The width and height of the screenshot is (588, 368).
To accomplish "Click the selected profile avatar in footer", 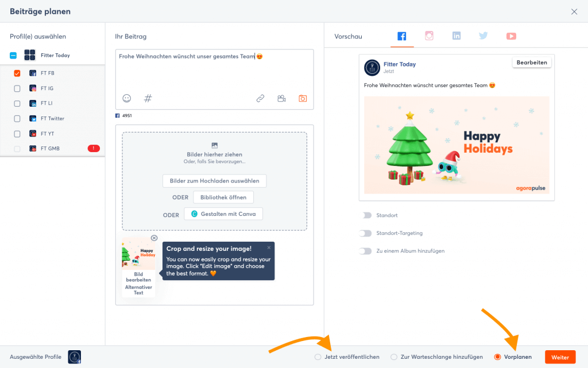I will (x=74, y=357).
